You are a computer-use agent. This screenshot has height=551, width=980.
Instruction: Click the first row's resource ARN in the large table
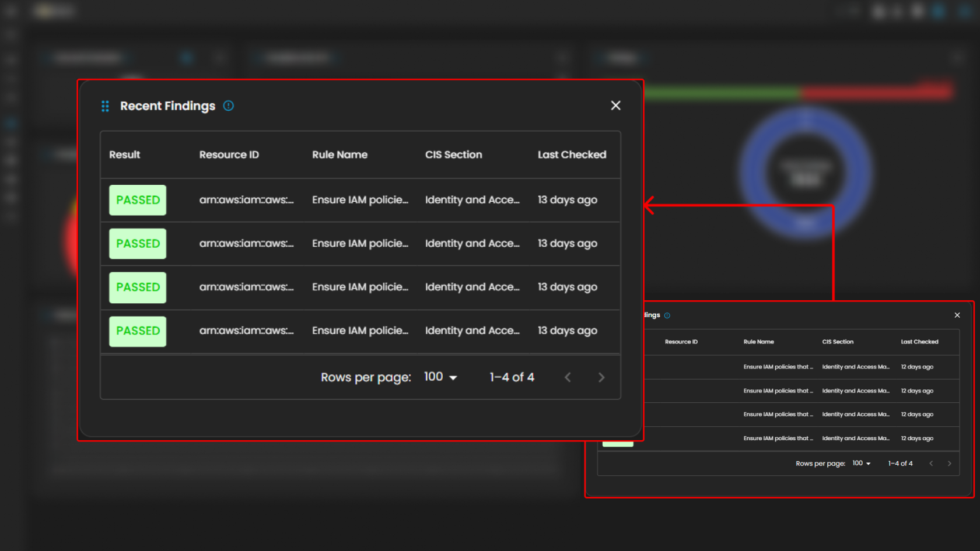click(x=246, y=200)
